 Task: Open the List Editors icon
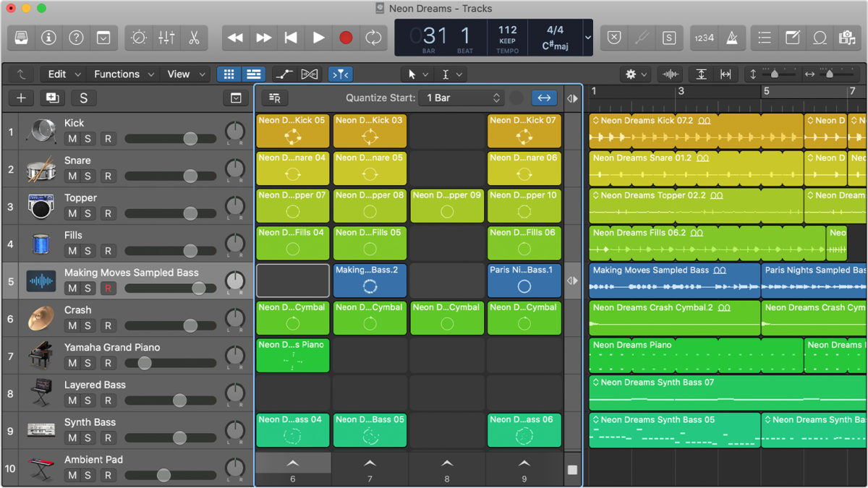764,38
